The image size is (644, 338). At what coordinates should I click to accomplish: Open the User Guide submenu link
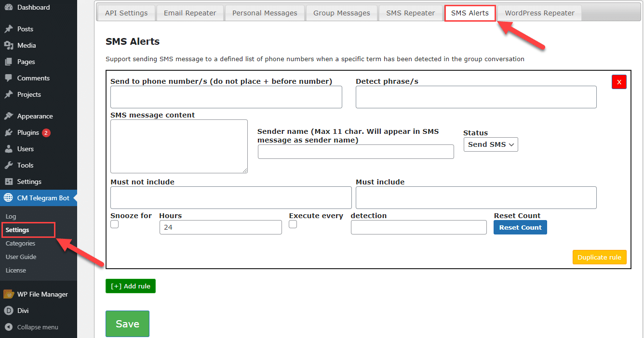pyautogui.click(x=21, y=257)
